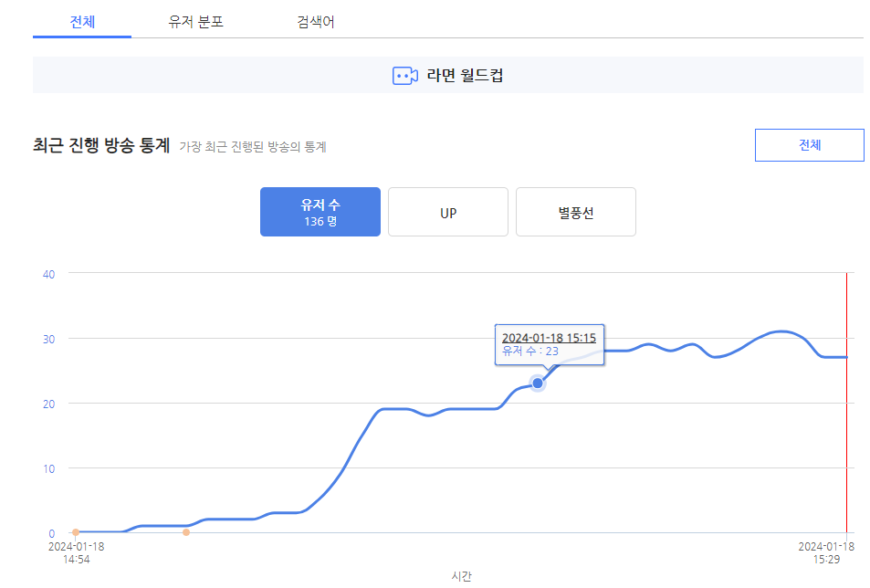The image size is (870, 588).
Task: Switch to the 전체 tab
Action: [82, 22]
